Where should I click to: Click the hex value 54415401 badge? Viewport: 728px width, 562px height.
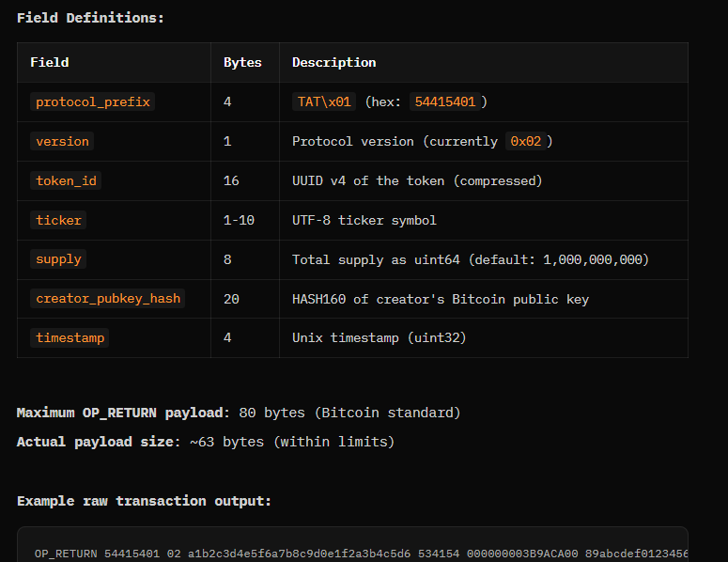click(x=444, y=101)
